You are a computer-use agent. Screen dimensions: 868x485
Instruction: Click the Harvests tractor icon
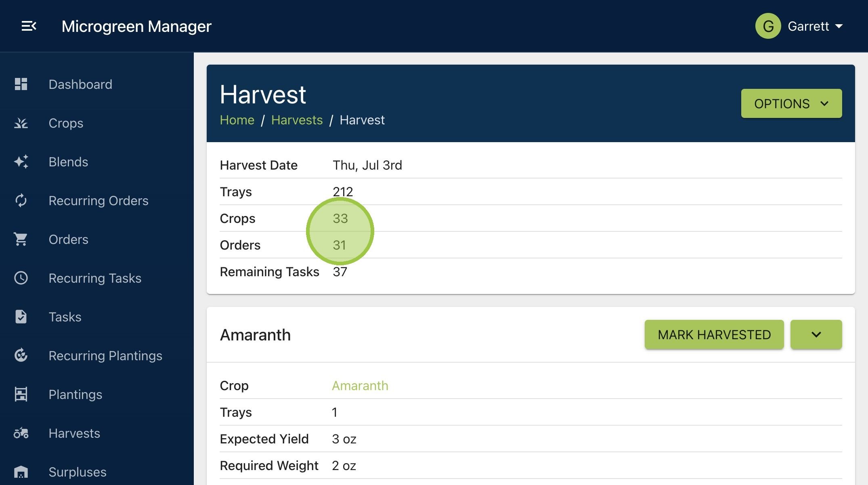(x=21, y=433)
